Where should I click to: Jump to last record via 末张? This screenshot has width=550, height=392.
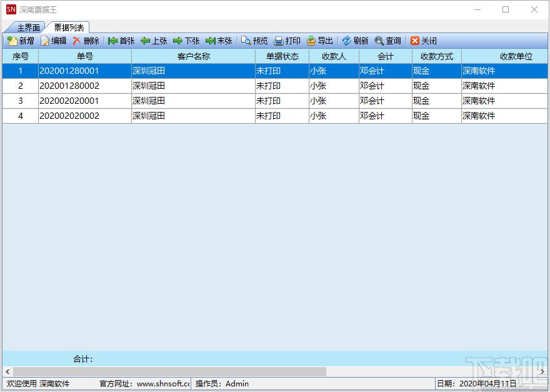[219, 41]
